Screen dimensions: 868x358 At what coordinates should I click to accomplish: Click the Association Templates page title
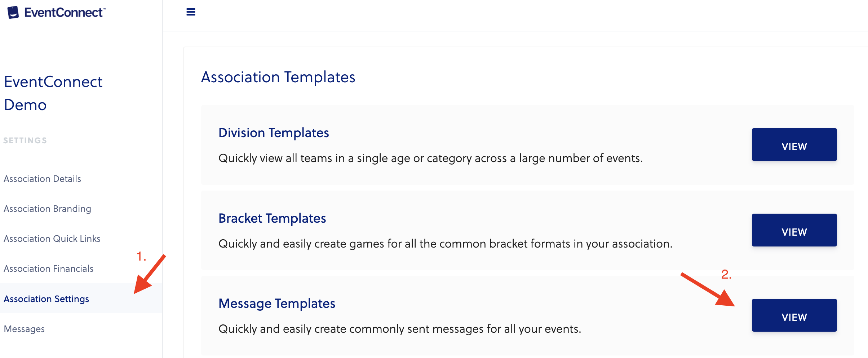point(278,77)
